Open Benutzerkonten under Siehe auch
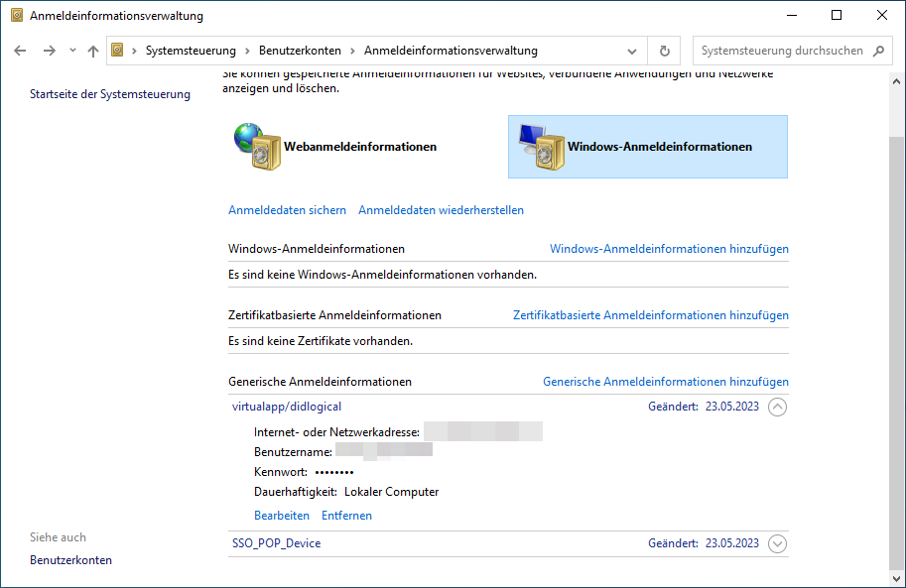The image size is (906, 588). click(x=71, y=560)
